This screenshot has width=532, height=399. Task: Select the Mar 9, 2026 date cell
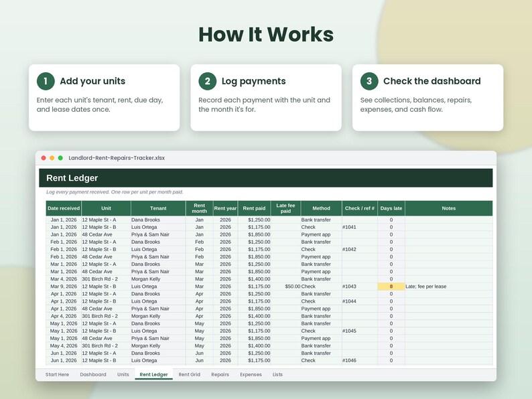point(64,287)
